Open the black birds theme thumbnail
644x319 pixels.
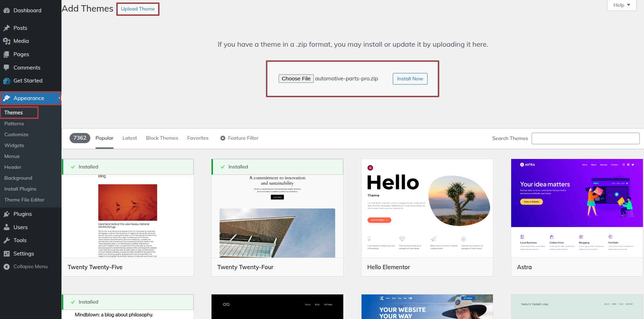click(x=277, y=307)
